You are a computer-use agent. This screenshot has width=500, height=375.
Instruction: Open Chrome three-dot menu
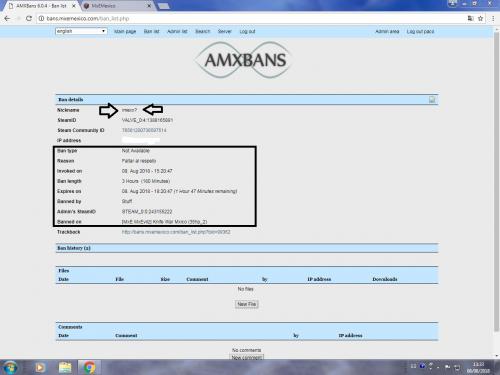(x=493, y=19)
